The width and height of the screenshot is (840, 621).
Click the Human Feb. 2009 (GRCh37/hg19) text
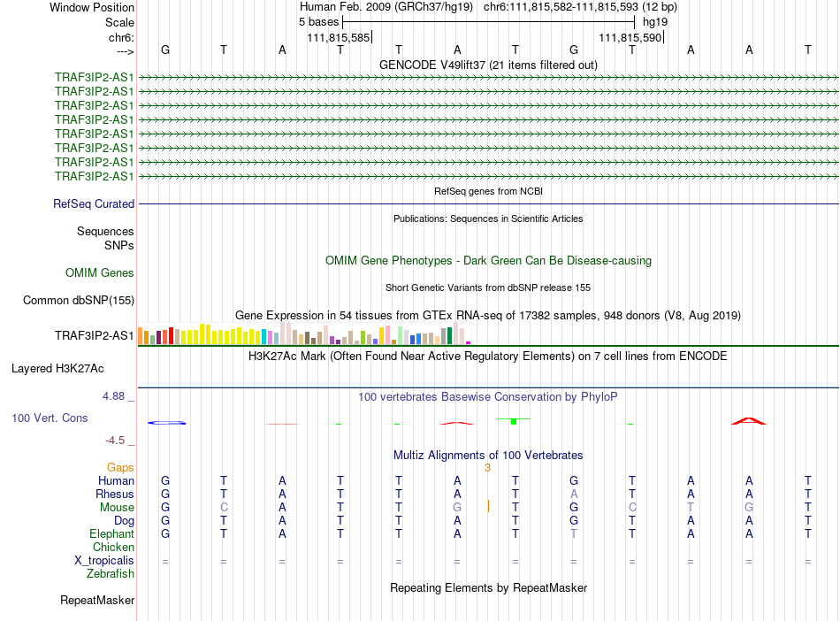(386, 7)
